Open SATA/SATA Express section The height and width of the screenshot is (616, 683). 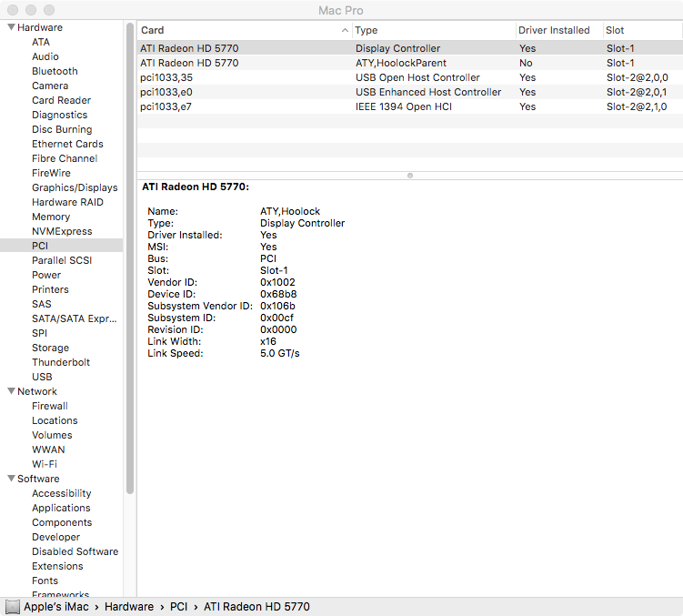click(75, 318)
